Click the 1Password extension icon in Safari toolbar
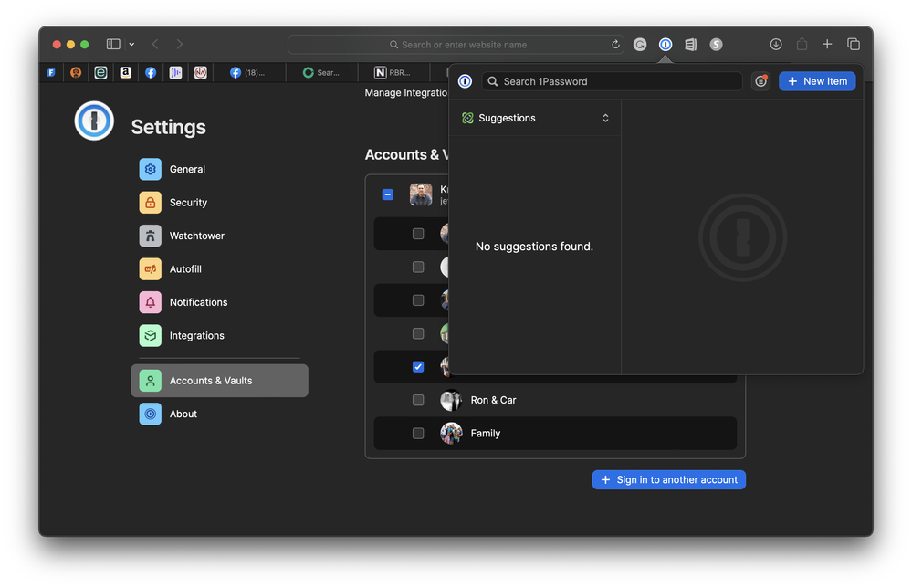Viewport: 912px width, 588px height. (666, 44)
